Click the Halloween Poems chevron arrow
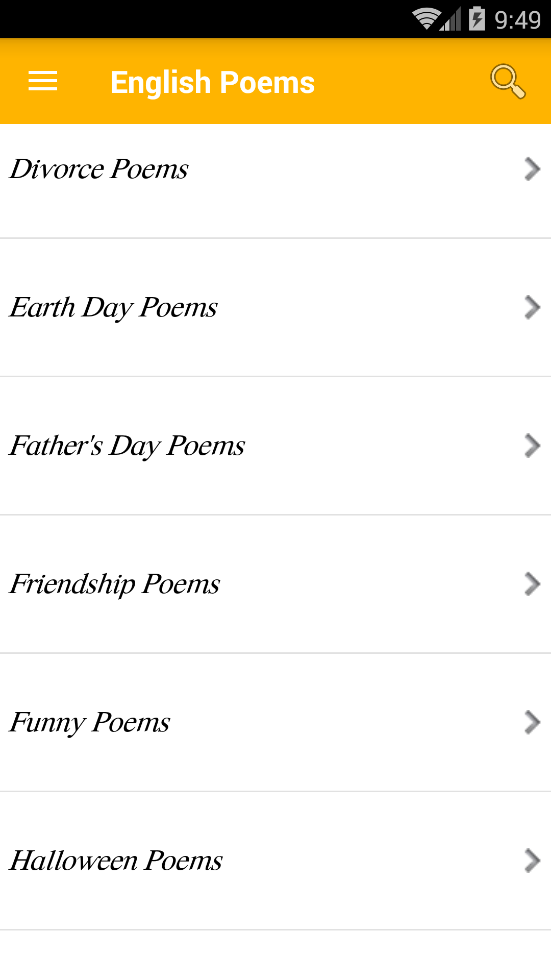551x980 pixels. pyautogui.click(x=532, y=861)
